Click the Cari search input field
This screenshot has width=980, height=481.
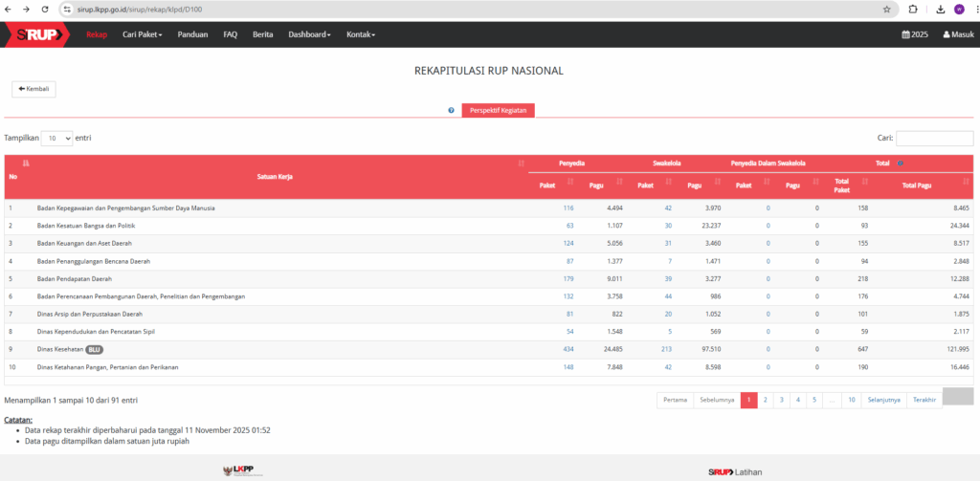(x=934, y=138)
